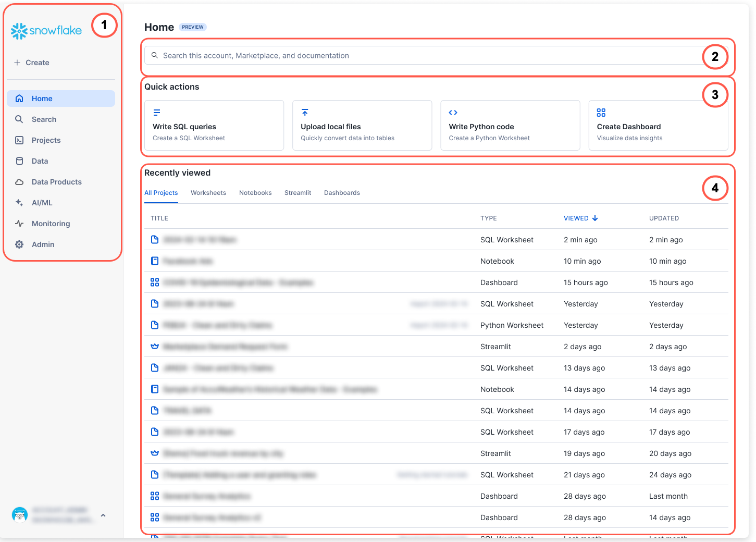Click the Upload local files card
The width and height of the screenshot is (756, 542).
click(x=362, y=126)
